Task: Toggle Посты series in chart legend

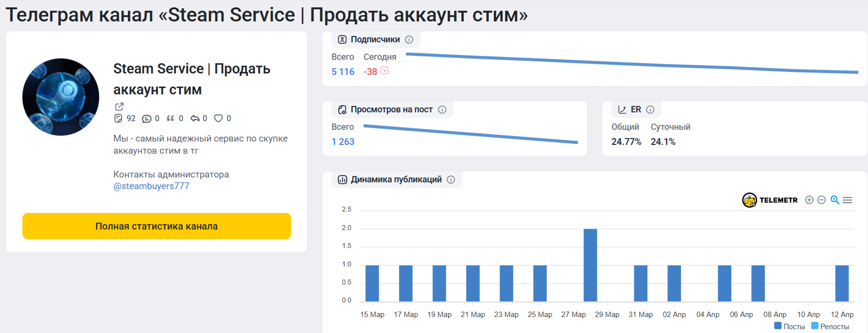Action: [x=790, y=326]
